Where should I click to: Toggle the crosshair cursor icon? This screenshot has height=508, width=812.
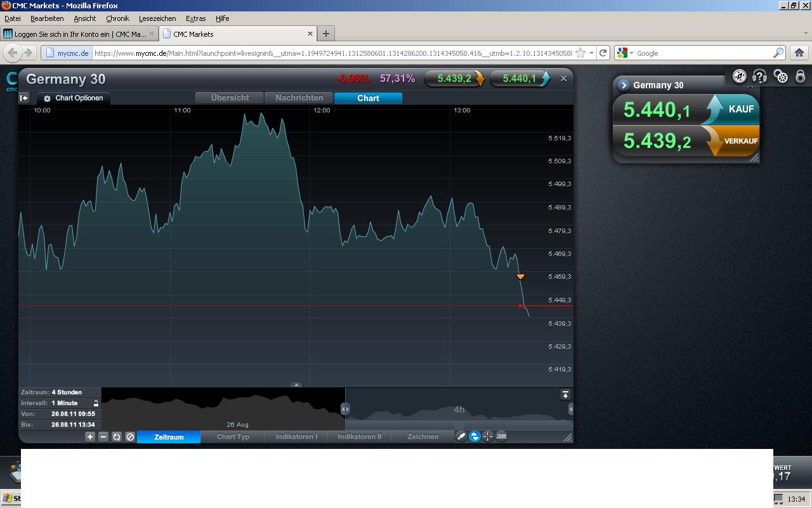point(488,436)
